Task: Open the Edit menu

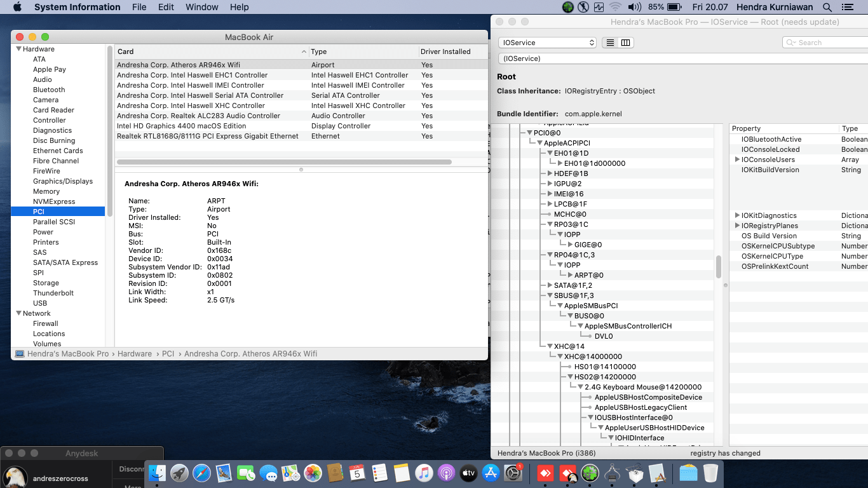Action: 166,7
